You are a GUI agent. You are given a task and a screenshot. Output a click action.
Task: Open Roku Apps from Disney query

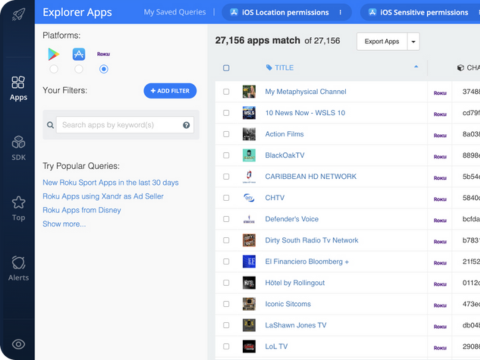[82, 210]
